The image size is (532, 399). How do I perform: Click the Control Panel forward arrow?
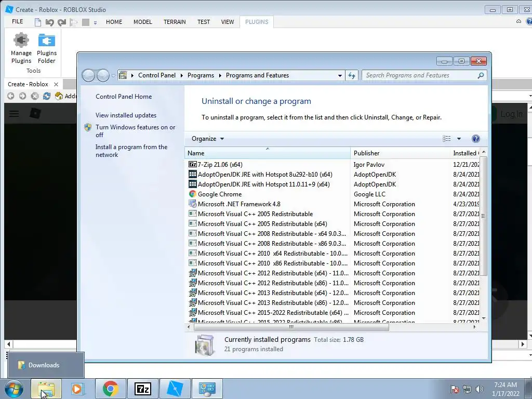[103, 75]
